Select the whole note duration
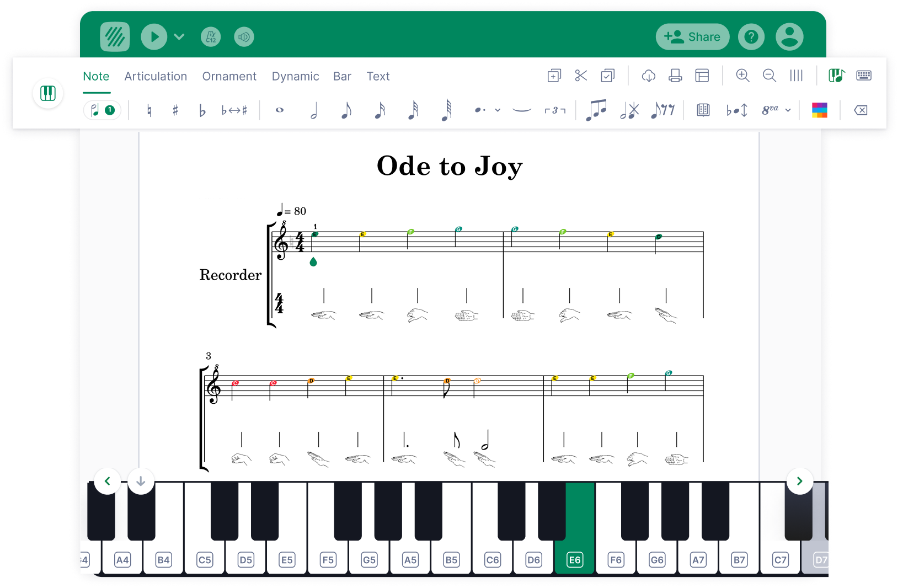The height and width of the screenshot is (588, 919). point(280,110)
